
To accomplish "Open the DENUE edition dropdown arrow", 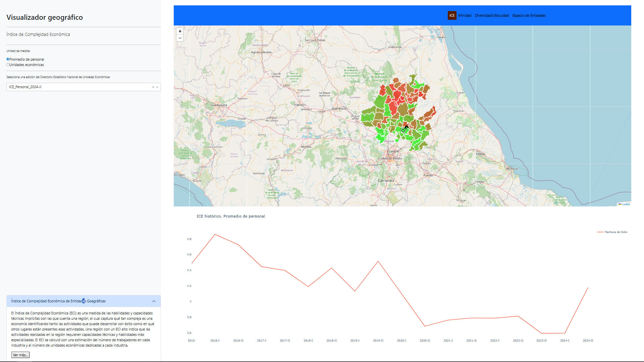I will click(x=157, y=87).
